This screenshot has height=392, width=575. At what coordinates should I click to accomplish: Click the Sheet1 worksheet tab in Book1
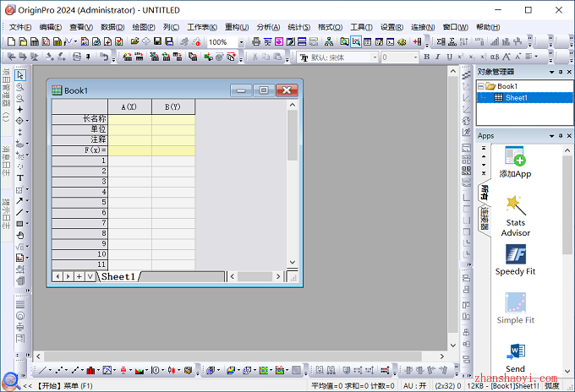point(118,276)
